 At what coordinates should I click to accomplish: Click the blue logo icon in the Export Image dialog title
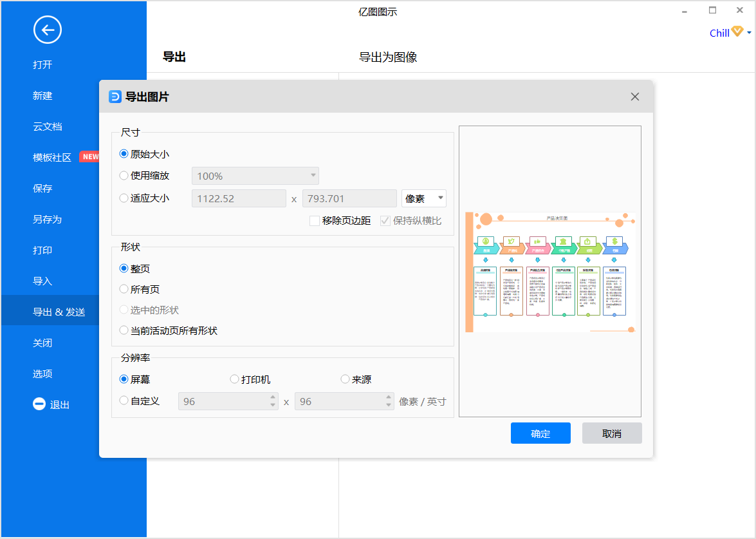point(115,97)
